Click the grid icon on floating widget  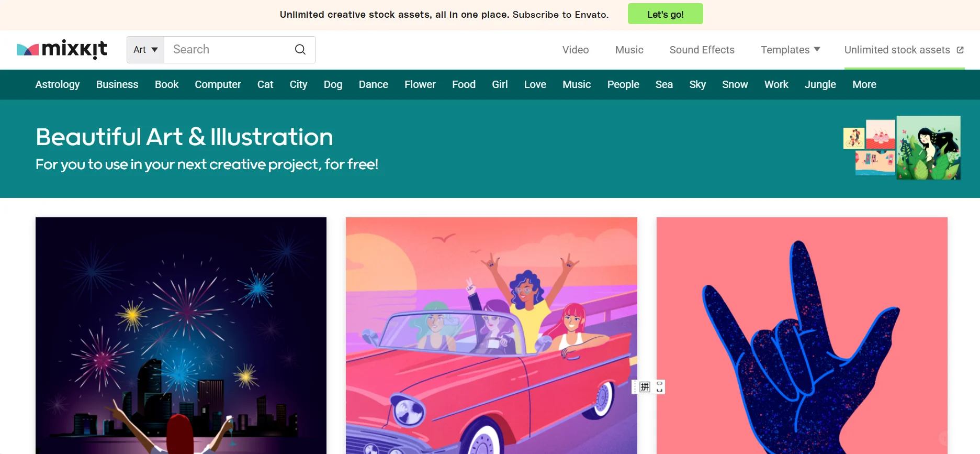point(645,387)
